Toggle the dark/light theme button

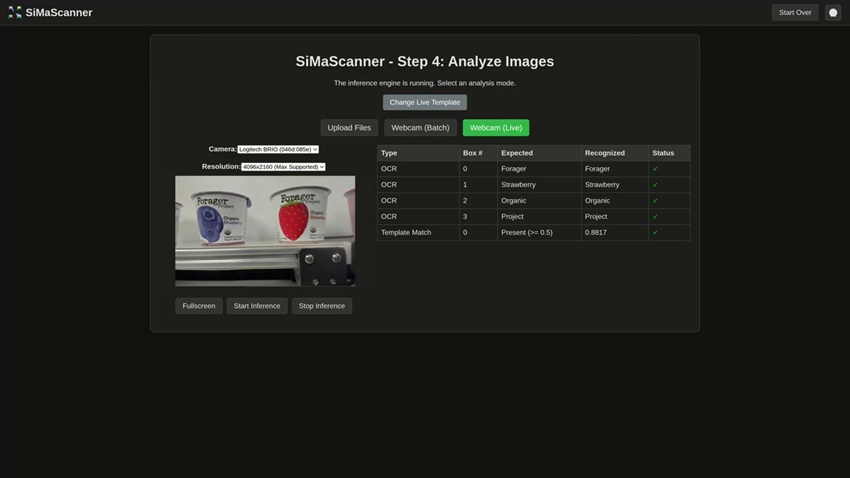[833, 13]
